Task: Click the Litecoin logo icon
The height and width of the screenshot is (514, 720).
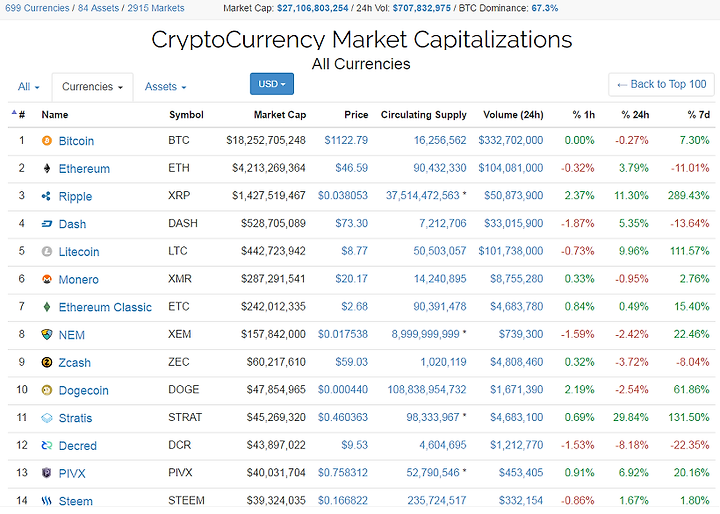Action: click(x=47, y=251)
